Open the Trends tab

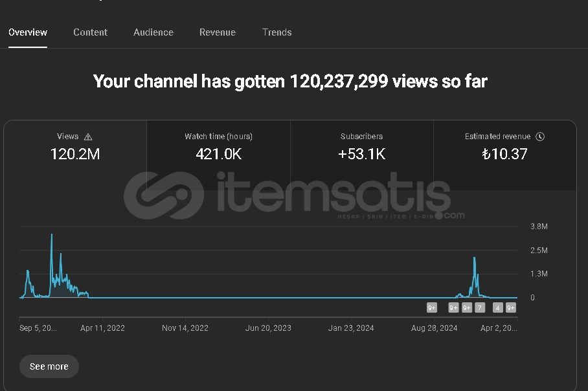(277, 32)
